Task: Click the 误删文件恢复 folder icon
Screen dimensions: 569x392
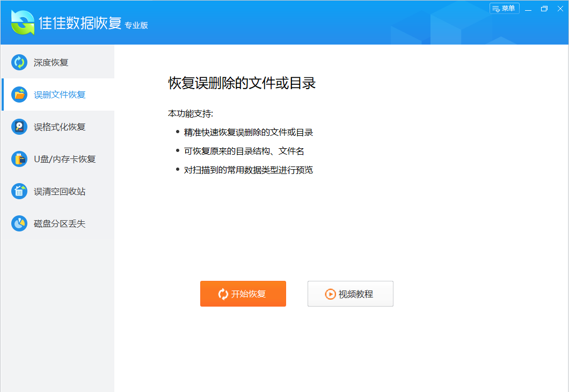Action: (x=19, y=95)
